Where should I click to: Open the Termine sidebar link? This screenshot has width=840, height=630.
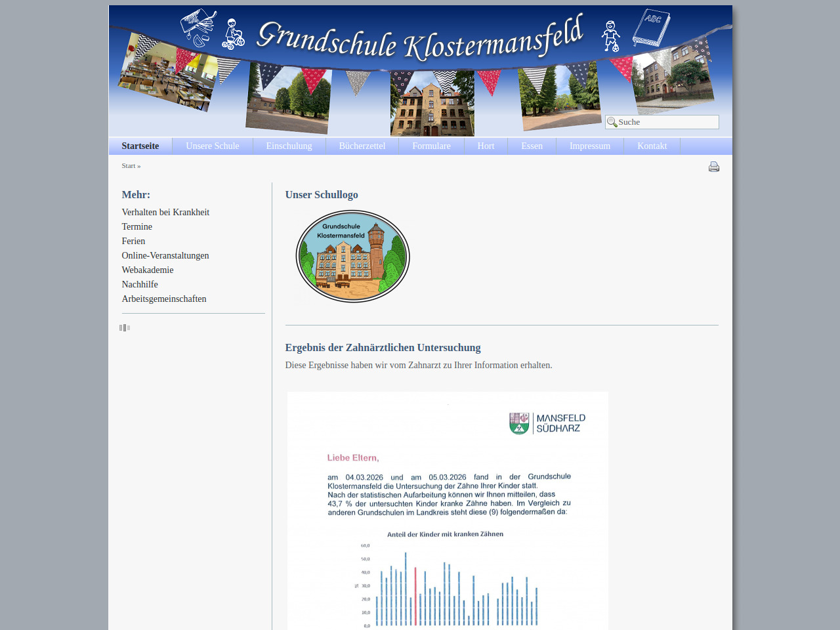tap(136, 226)
